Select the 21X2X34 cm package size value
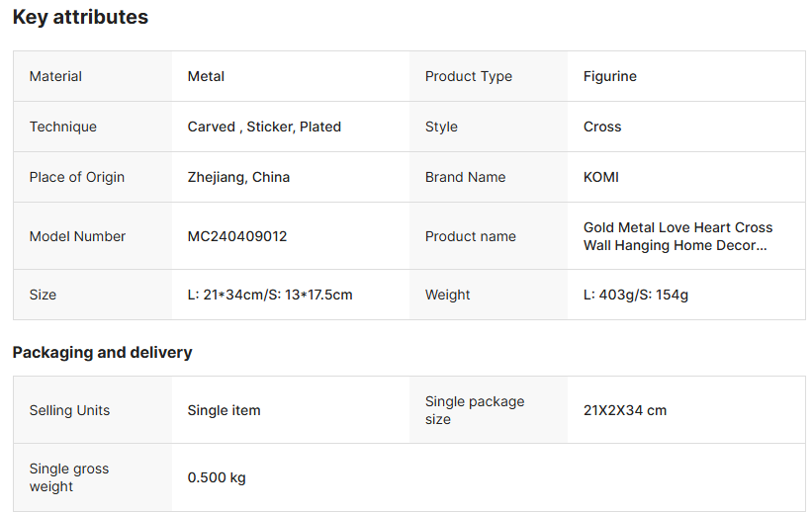Image resolution: width=812 pixels, height=512 pixels. tap(625, 410)
